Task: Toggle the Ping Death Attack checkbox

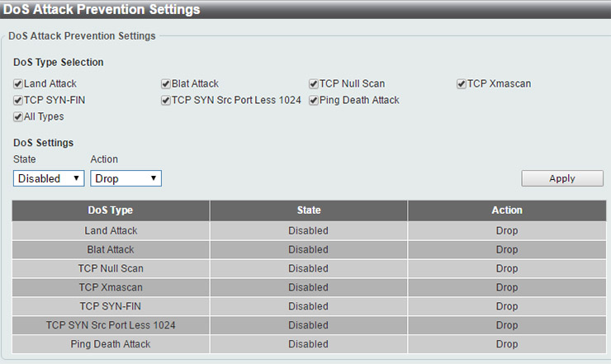Action: tap(314, 100)
